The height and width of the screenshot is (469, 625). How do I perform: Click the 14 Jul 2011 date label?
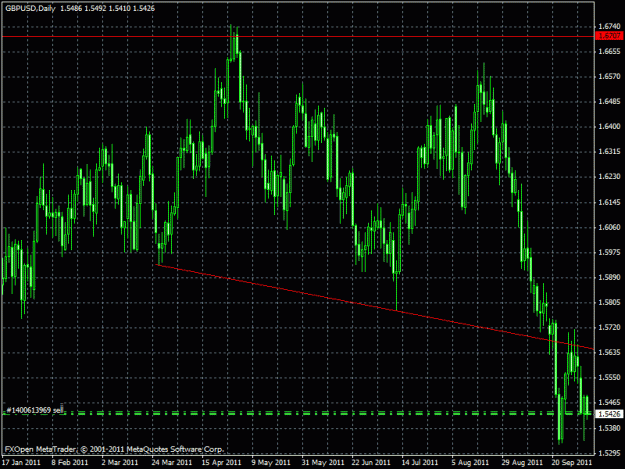tap(420, 462)
